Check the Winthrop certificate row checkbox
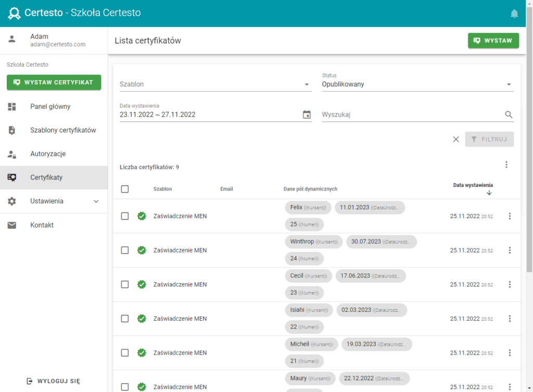 click(125, 250)
